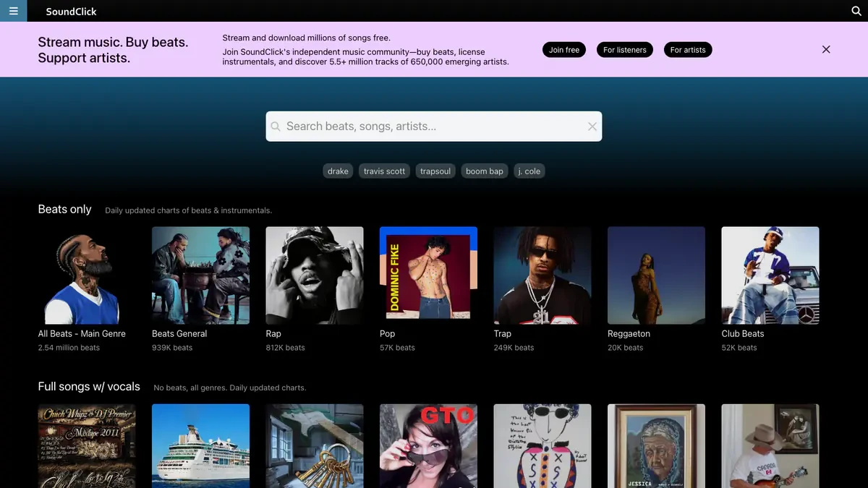Open the Trap genre cover image
868x488 pixels.
point(542,275)
